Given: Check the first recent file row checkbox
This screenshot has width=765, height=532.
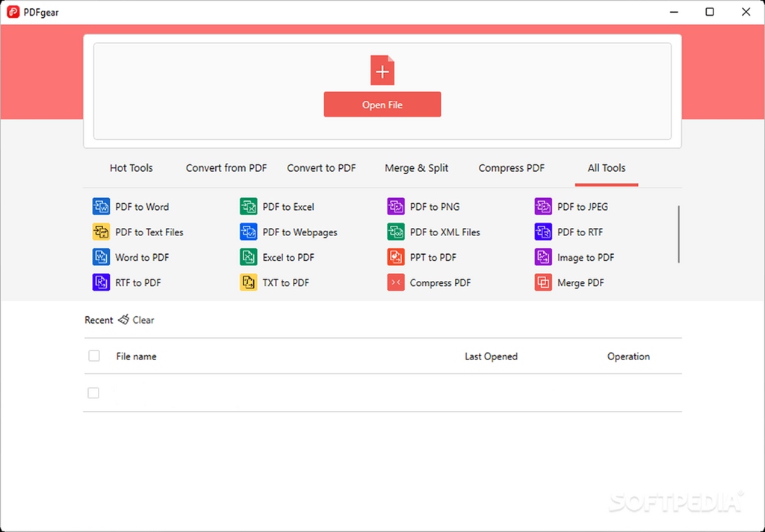Looking at the screenshot, I should coord(93,393).
